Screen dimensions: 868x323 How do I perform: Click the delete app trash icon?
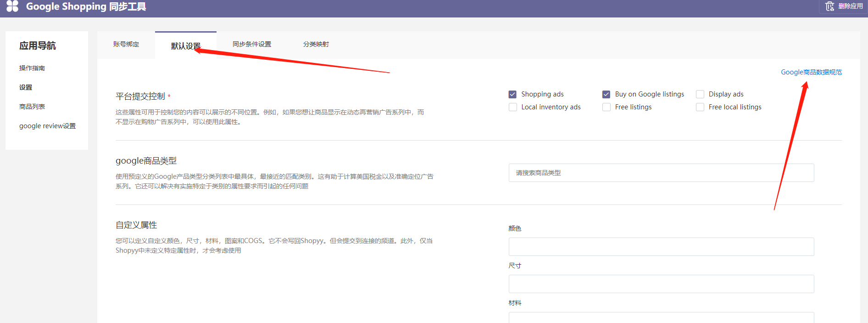[x=829, y=6]
